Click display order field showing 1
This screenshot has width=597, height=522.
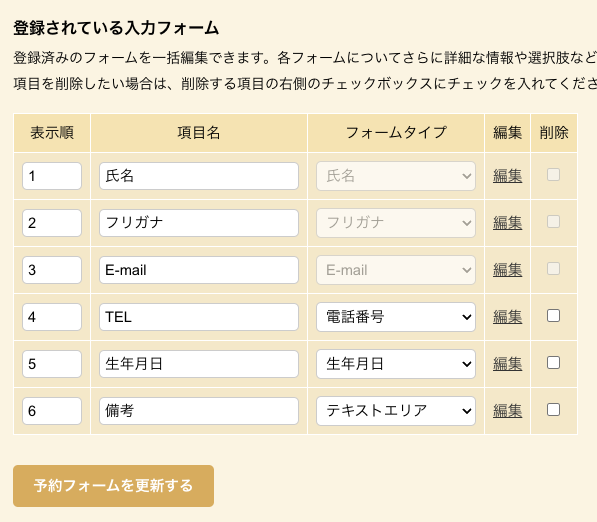click(x=52, y=176)
